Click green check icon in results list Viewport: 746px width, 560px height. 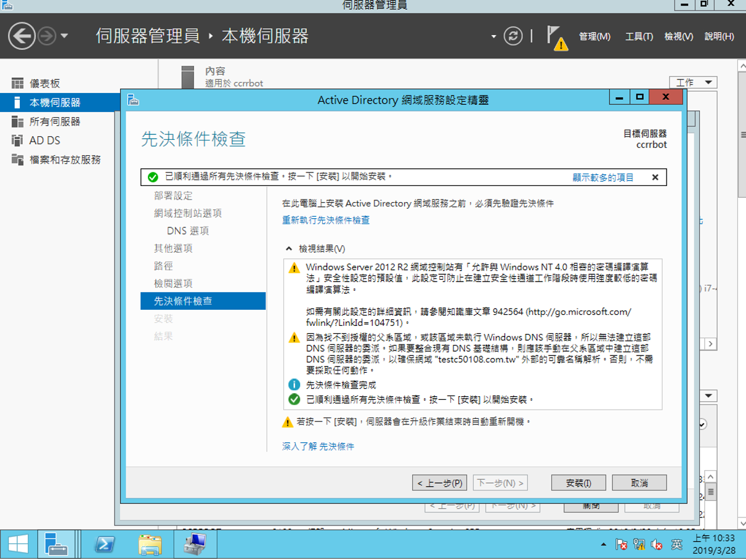[x=294, y=400]
